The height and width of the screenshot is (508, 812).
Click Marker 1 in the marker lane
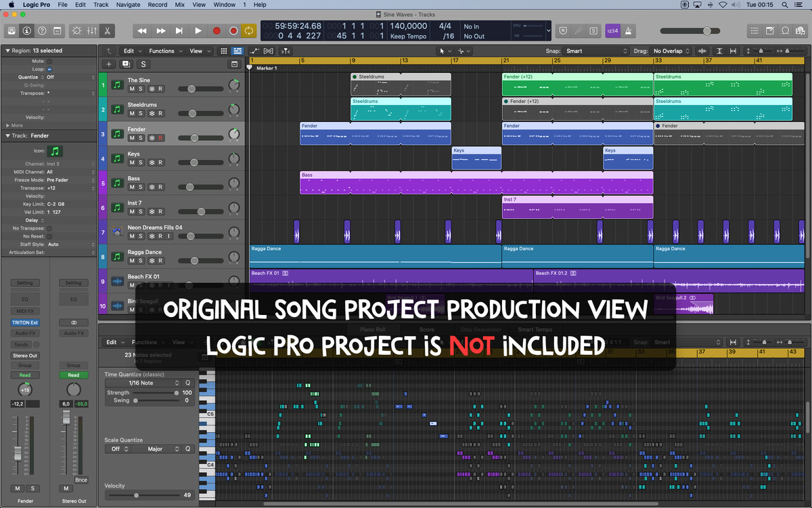tap(267, 68)
